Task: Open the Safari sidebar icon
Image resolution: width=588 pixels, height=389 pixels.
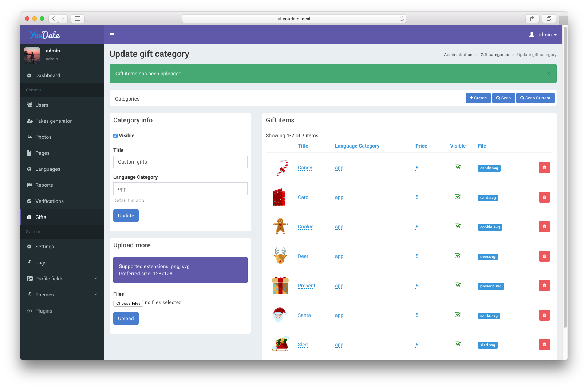Action: point(78,19)
